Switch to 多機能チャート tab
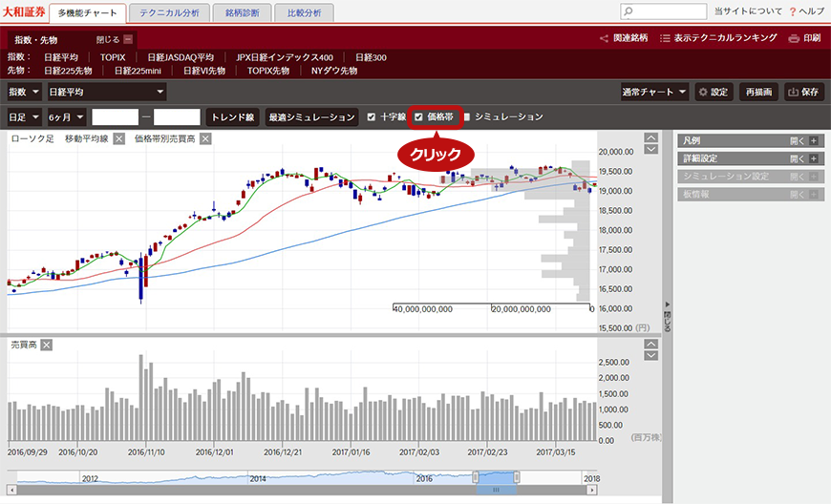Viewport: 831px width, 504px height. tap(88, 13)
